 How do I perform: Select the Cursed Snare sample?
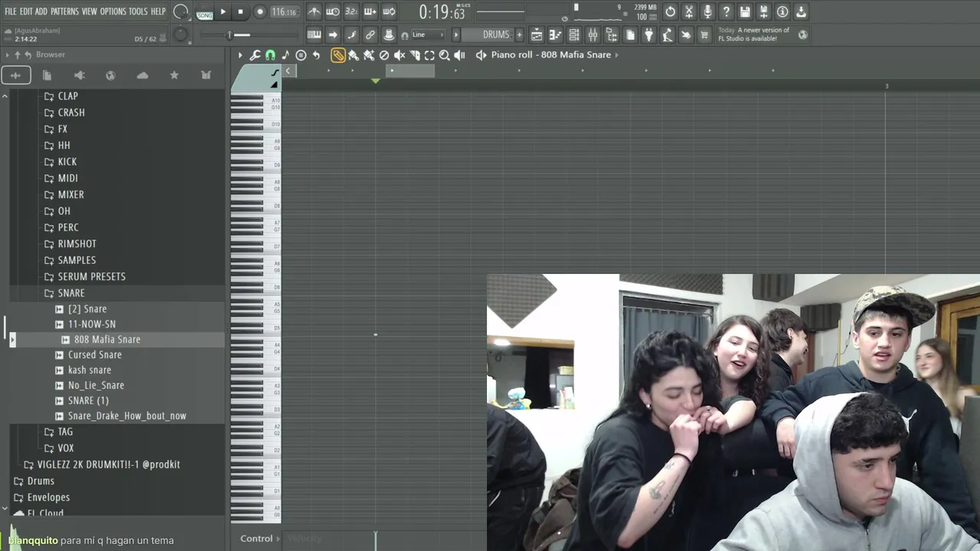click(95, 354)
